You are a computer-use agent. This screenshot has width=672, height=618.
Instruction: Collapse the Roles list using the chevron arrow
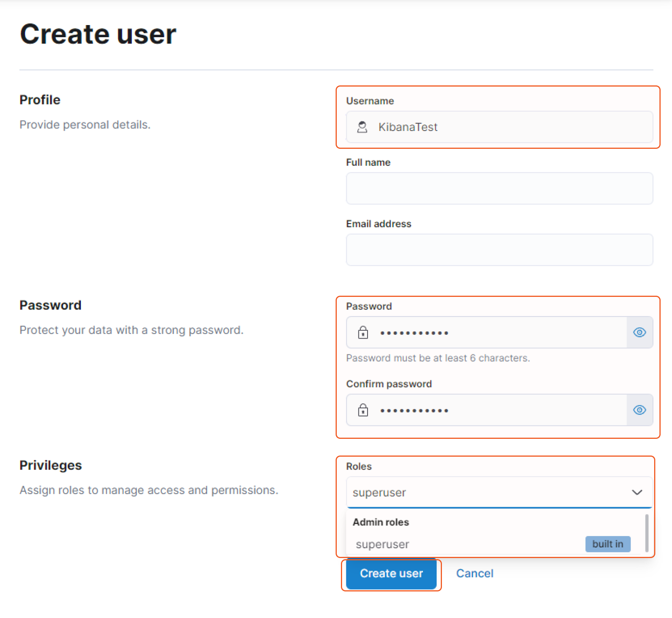pos(637,492)
